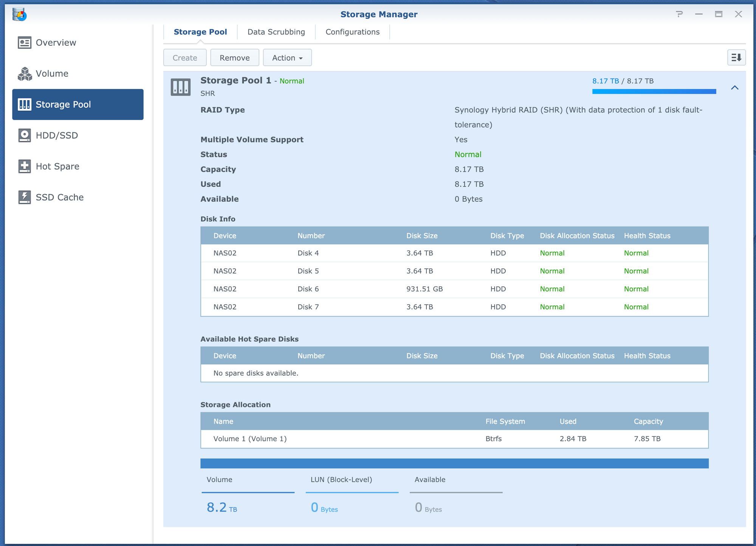Click the Disk Info Device column header
This screenshot has height=546, width=756.
pos(225,236)
